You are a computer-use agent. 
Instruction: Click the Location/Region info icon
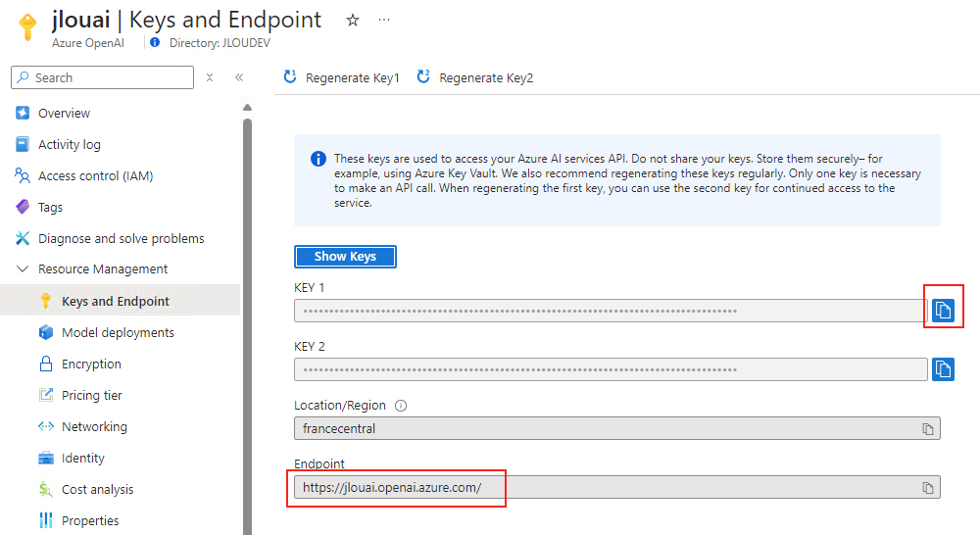[x=401, y=406]
